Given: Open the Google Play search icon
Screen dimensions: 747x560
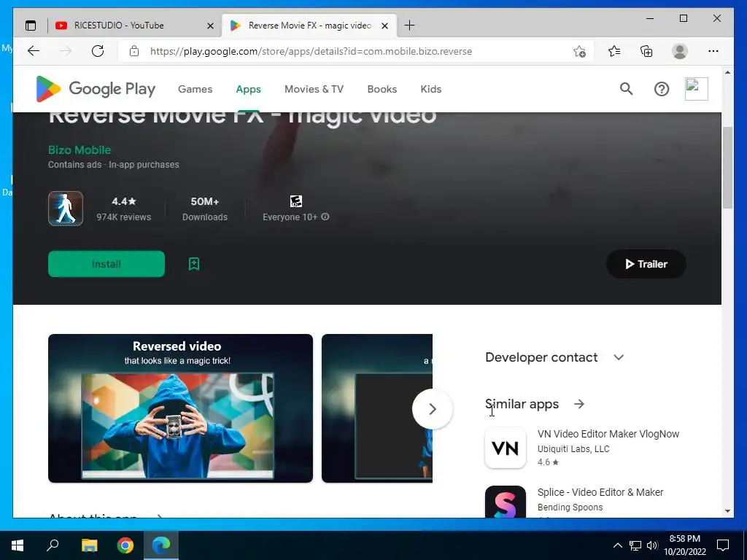Looking at the screenshot, I should [626, 88].
